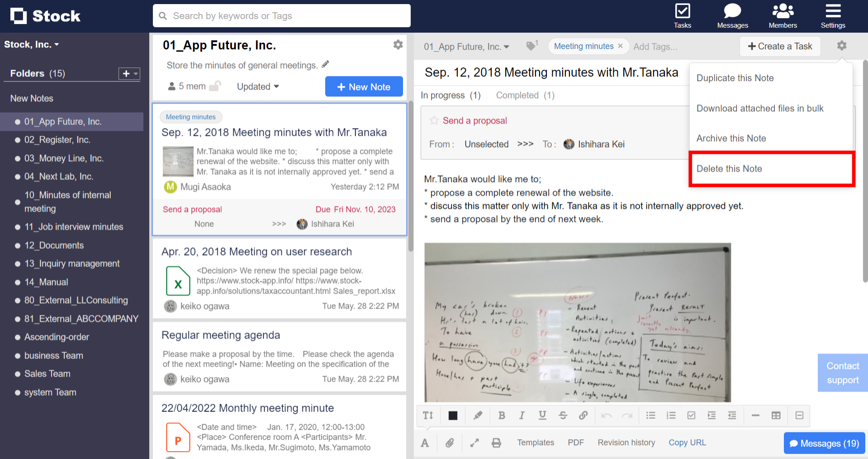Screen dimensions: 868x459
Task: Open the black text color swatch
Action: 453,416
